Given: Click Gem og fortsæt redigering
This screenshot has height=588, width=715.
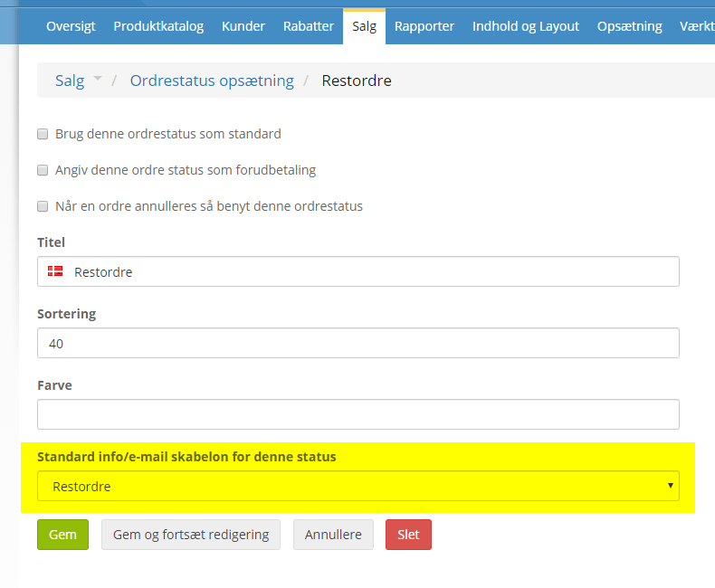Looking at the screenshot, I should pyautogui.click(x=191, y=535).
